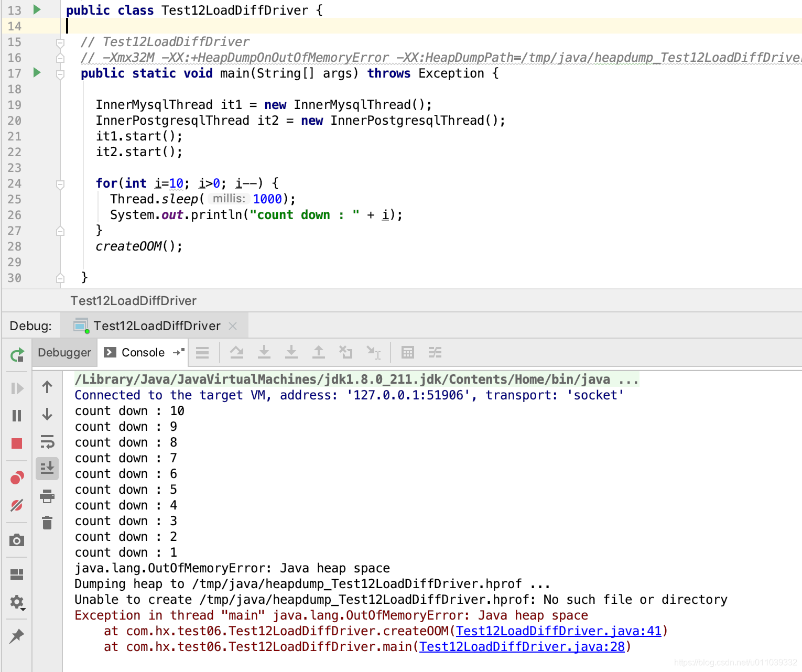Clear all console output with trash icon

pos(47,523)
